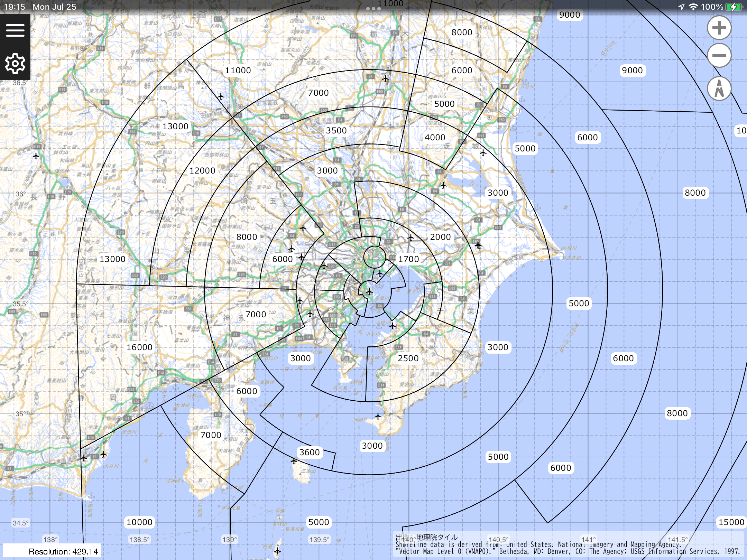The image size is (747, 560).
Task: Zoom out with the minus button
Action: tap(719, 55)
